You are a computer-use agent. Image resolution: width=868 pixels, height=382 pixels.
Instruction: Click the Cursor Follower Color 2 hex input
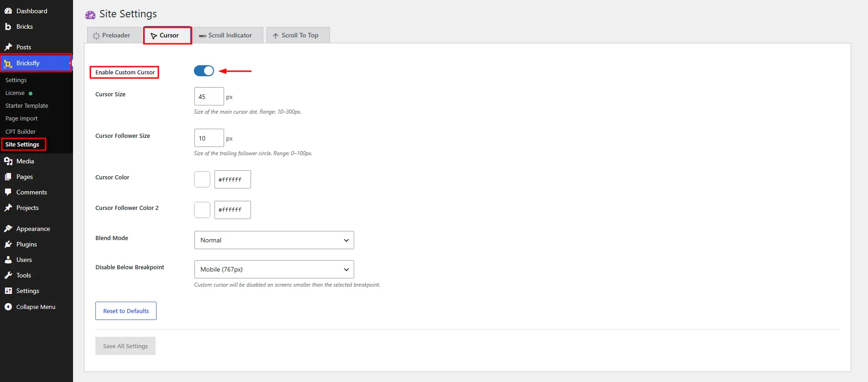coord(233,210)
